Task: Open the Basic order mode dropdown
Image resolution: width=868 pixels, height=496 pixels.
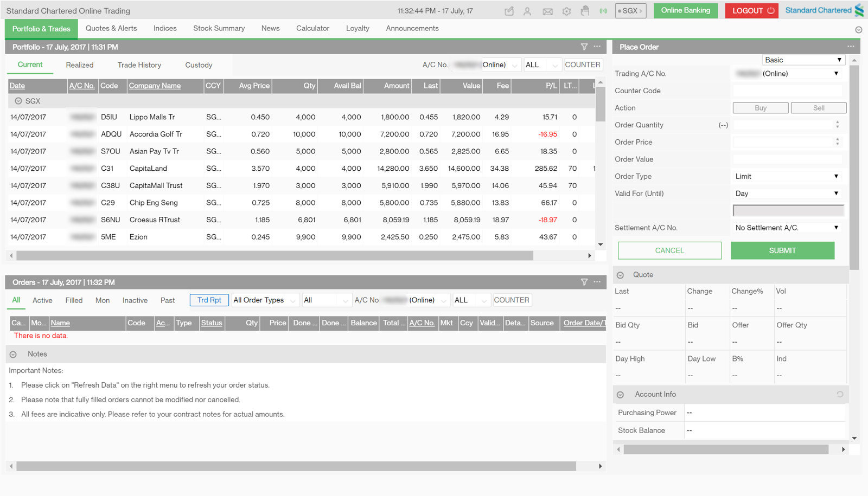Action: [x=803, y=60]
